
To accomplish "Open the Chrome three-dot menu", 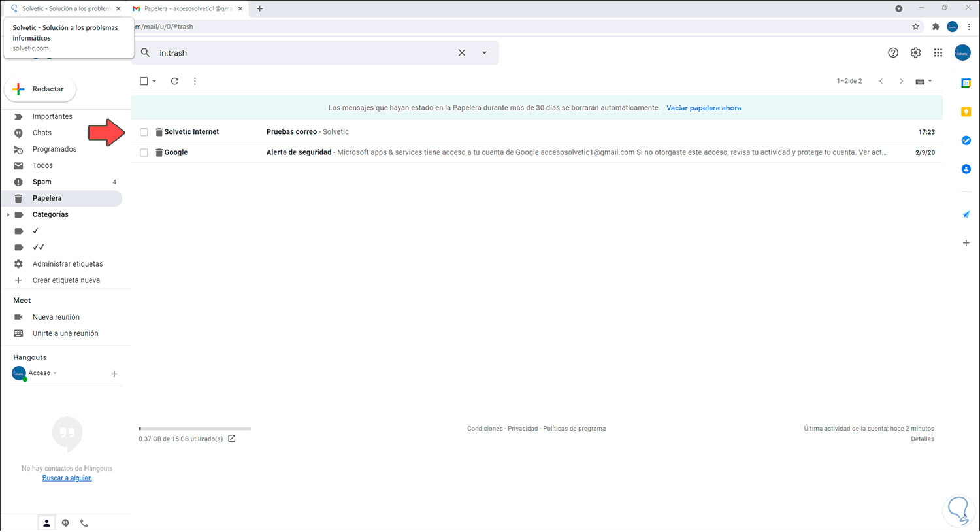I will coord(969,27).
